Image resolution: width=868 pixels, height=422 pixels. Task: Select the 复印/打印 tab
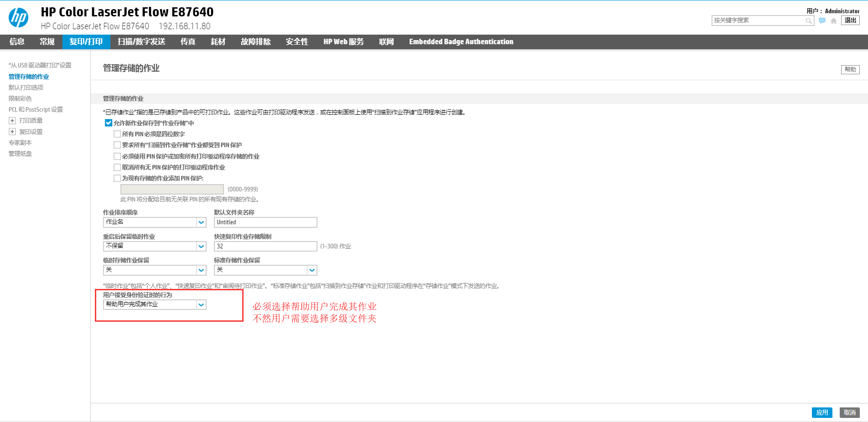86,41
